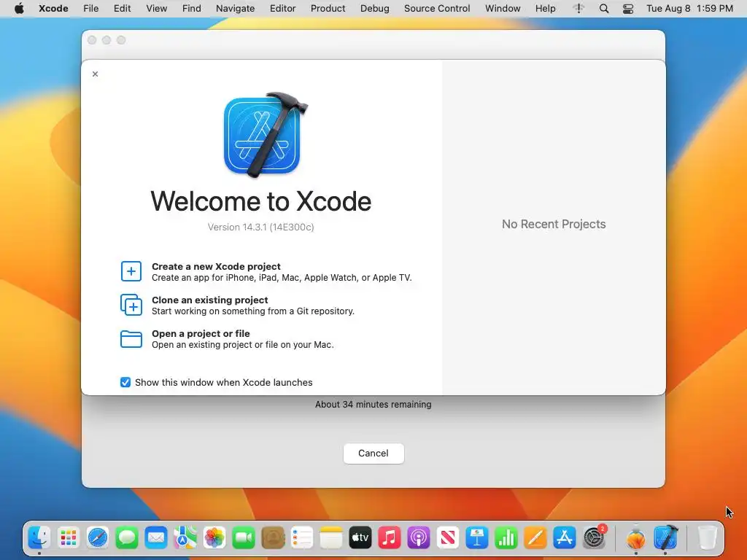The width and height of the screenshot is (747, 560).
Task: Click the orange installer app icon in Dock
Action: tap(636, 538)
